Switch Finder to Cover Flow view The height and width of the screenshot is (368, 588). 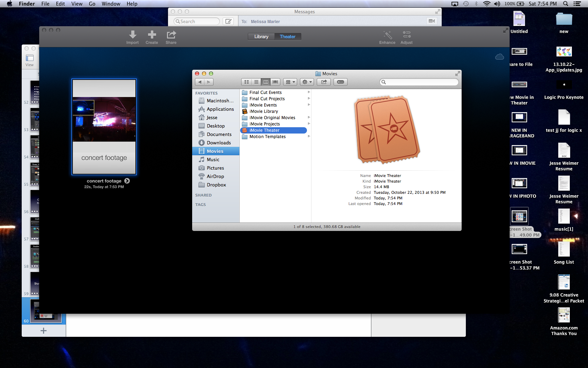click(x=275, y=82)
